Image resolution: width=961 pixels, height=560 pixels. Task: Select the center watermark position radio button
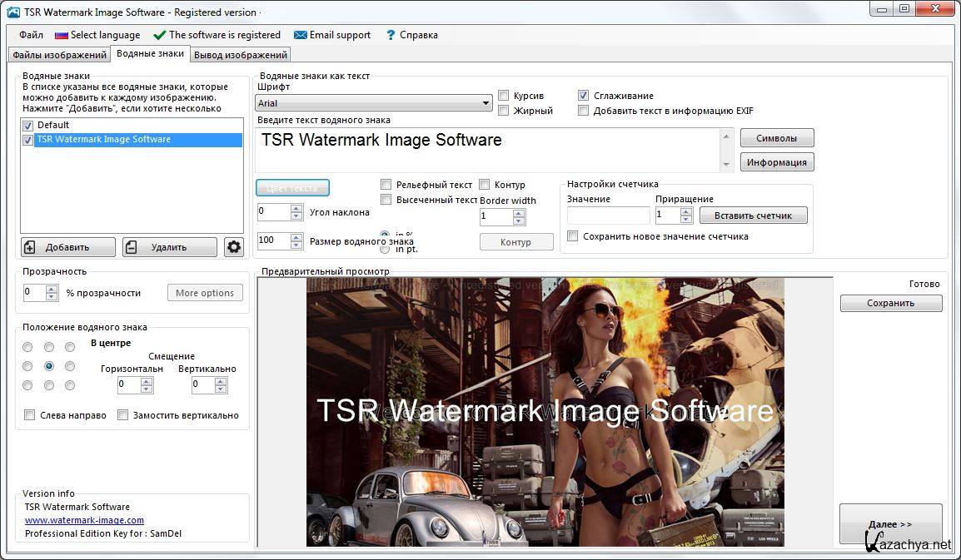[49, 366]
